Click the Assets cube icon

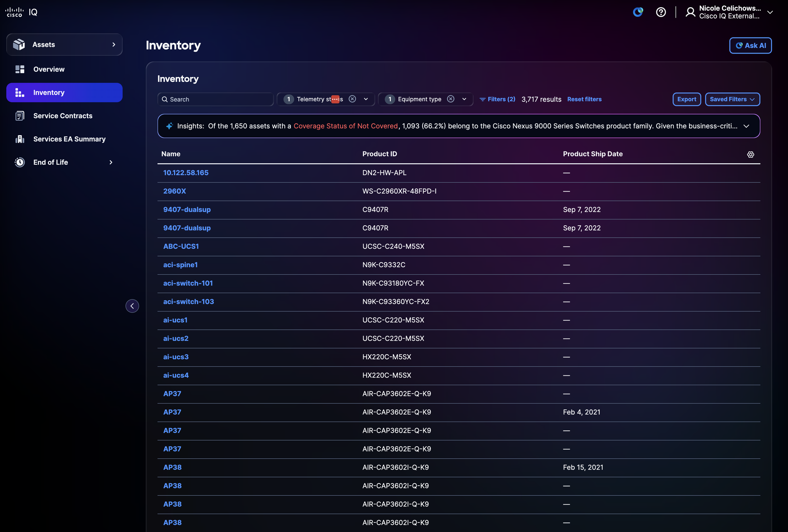19,44
